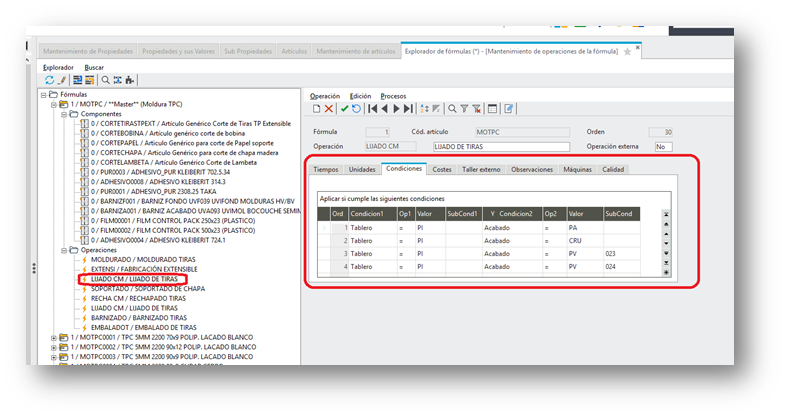Select the BARNIZADO / BARNIZADO TIRAS operation

click(139, 318)
